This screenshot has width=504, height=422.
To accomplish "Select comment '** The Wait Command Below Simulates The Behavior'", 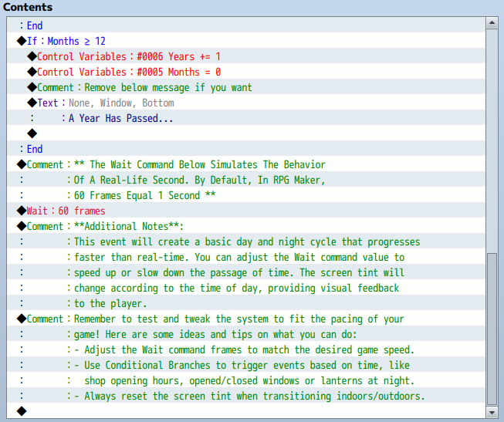I will [246, 164].
